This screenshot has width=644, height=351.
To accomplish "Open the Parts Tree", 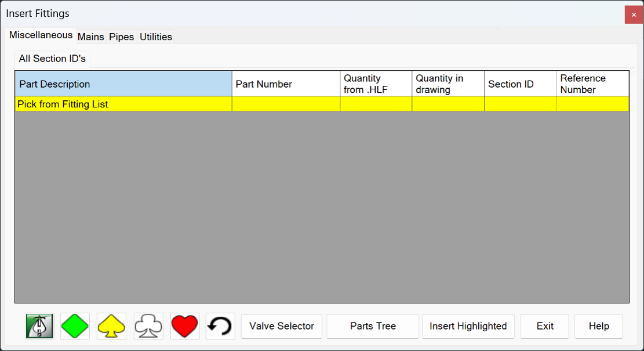I will coord(373,326).
